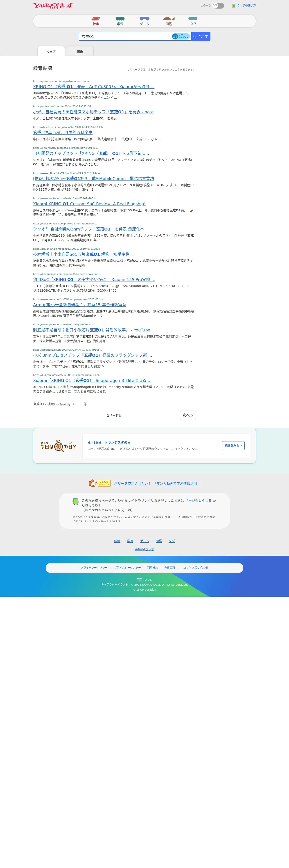The height and width of the screenshot is (868, 289).
Task: Open the 免責事項 link
Action: pyautogui.click(x=169, y=568)
